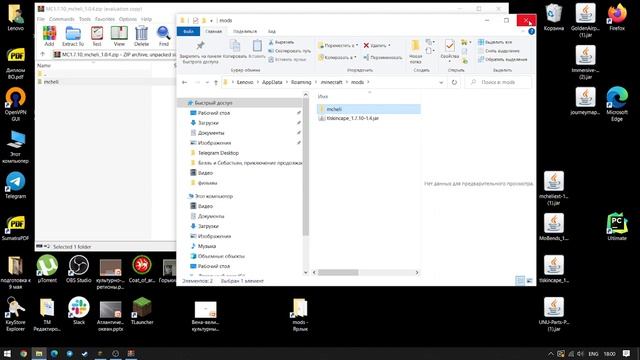Click the Delete button in WinRAR
Image resolution: width=640 pixels, height=360 pixels.
[142, 36]
